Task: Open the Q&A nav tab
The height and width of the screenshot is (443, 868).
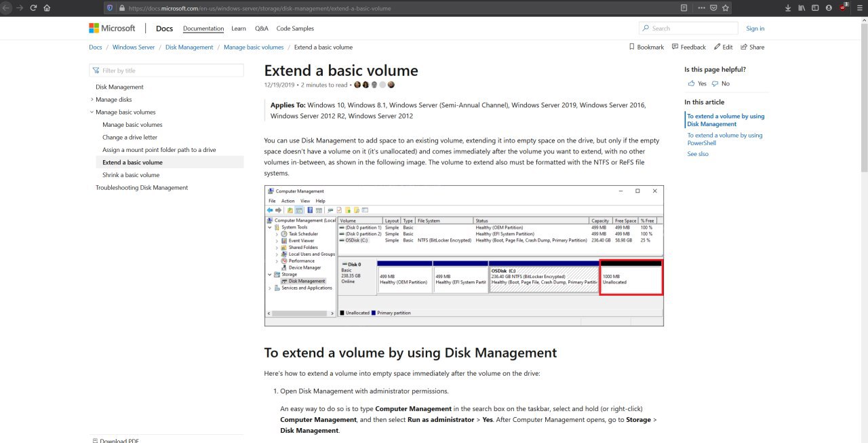Action: (262, 28)
